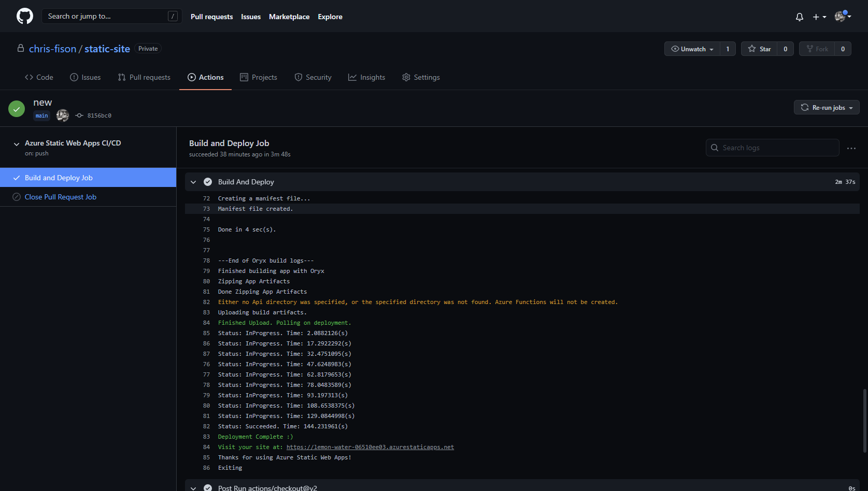Image resolution: width=868 pixels, height=491 pixels.
Task: Click the Search logs field
Action: pos(772,148)
